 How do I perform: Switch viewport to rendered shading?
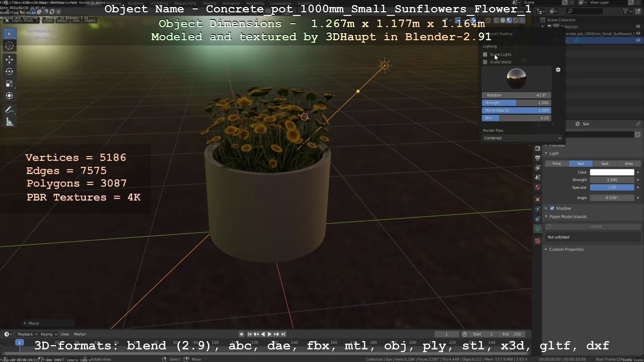click(x=515, y=20)
